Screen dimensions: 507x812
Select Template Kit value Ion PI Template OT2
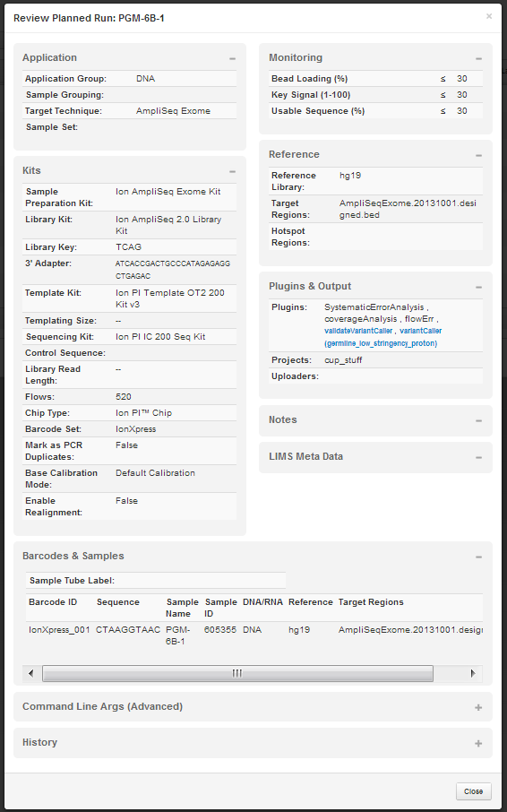(x=170, y=298)
